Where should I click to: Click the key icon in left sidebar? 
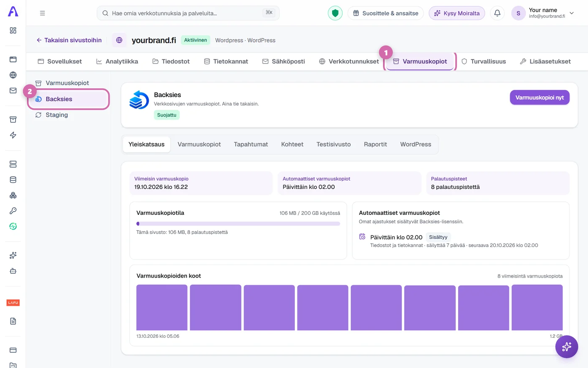[x=13, y=211]
